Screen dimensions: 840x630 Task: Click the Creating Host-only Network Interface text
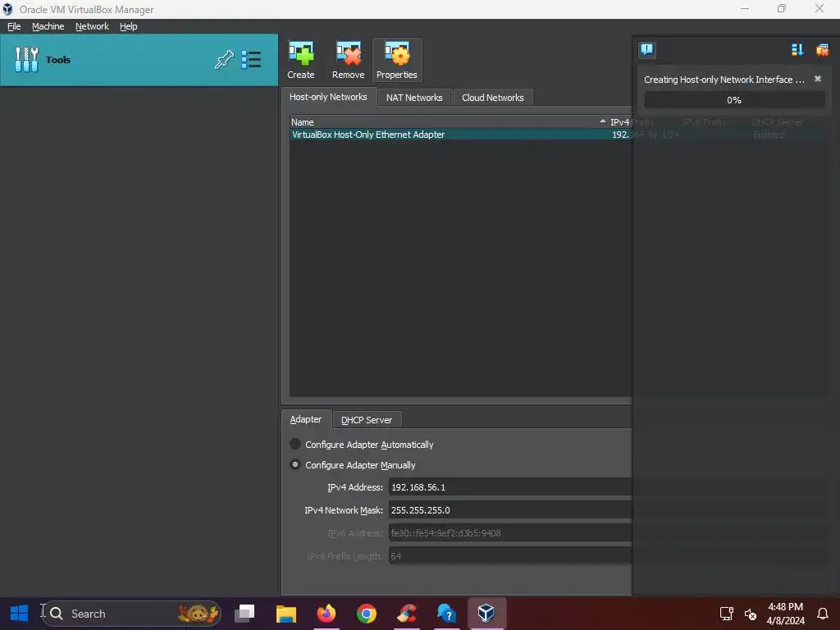pyautogui.click(x=724, y=80)
